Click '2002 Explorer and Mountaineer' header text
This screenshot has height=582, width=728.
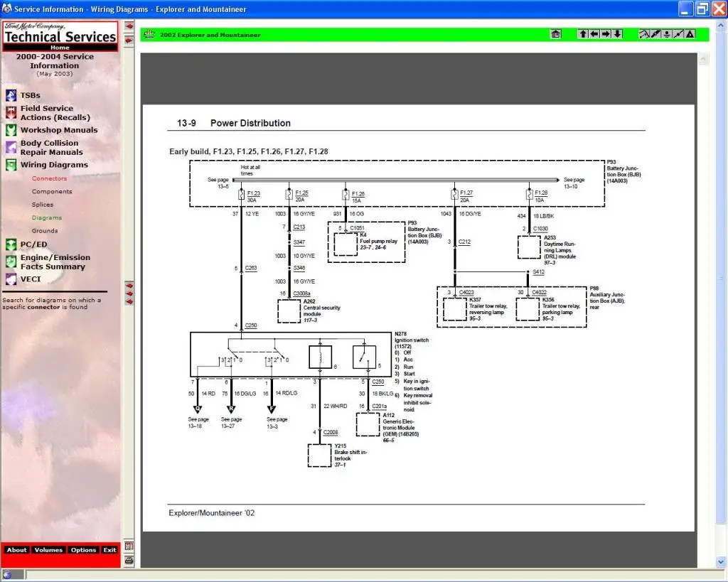click(x=210, y=35)
